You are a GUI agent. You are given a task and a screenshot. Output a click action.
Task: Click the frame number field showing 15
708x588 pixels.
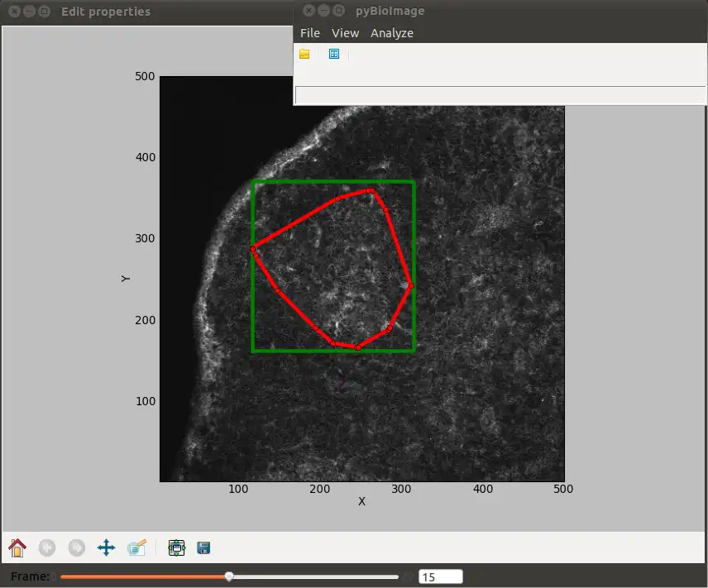pyautogui.click(x=440, y=576)
